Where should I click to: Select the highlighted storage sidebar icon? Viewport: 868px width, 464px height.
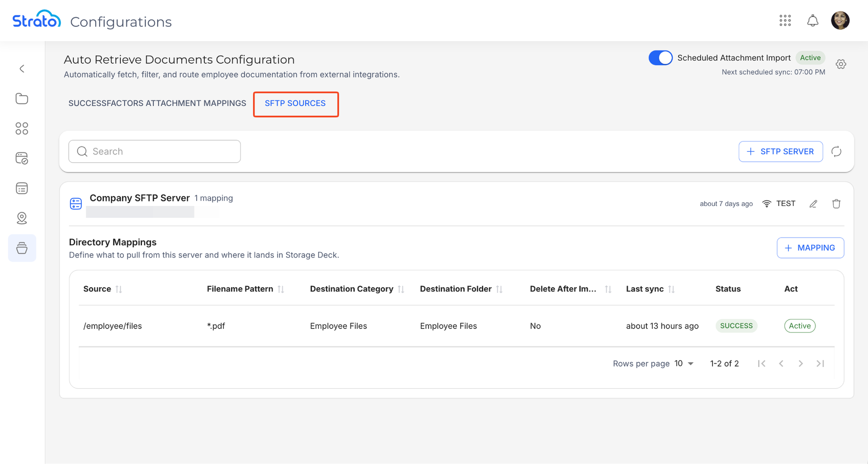(22, 248)
